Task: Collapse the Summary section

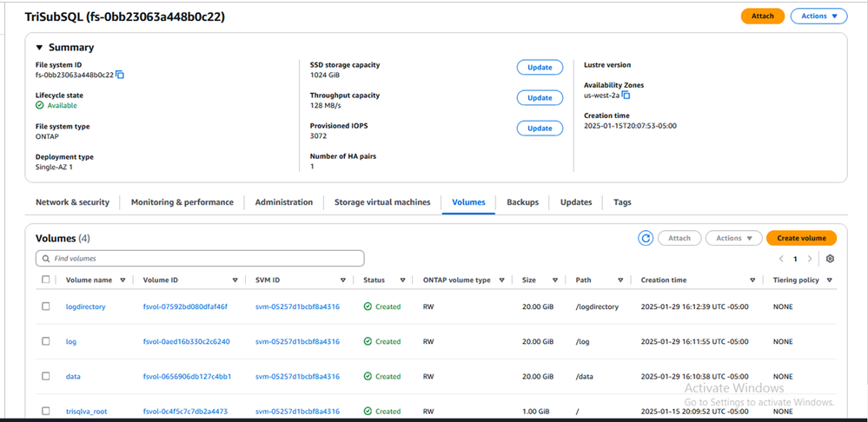Action: tap(40, 48)
